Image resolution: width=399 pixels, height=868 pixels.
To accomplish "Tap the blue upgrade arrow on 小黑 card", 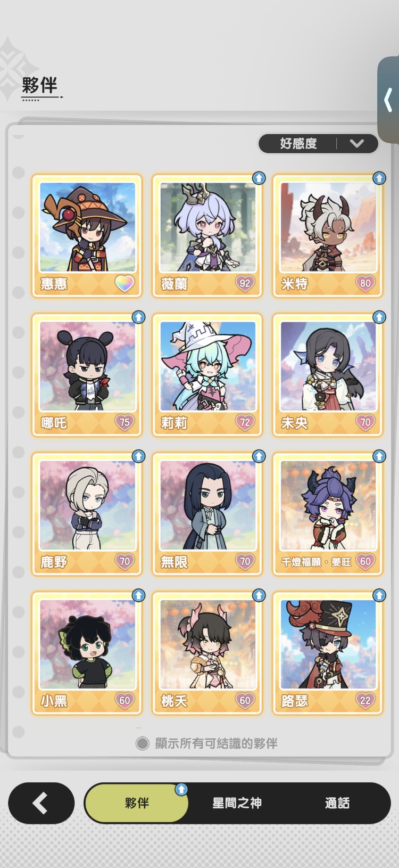I will pos(138,595).
